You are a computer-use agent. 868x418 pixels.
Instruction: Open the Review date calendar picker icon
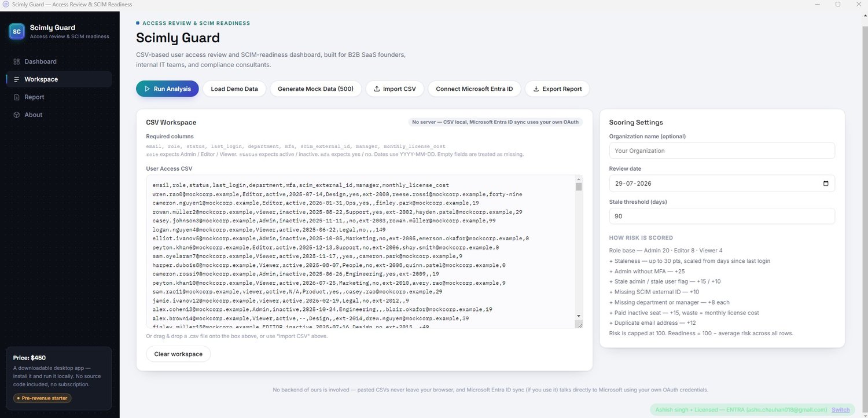click(x=825, y=184)
